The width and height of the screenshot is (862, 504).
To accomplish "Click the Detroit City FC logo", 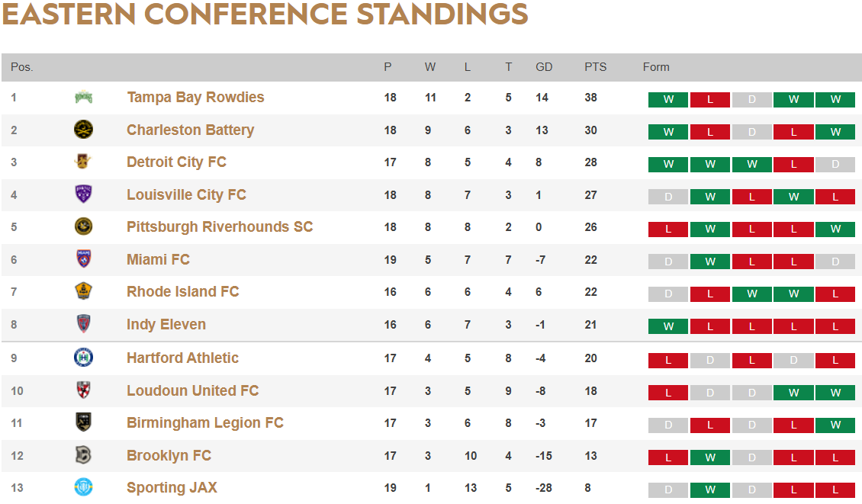I will pyautogui.click(x=84, y=162).
